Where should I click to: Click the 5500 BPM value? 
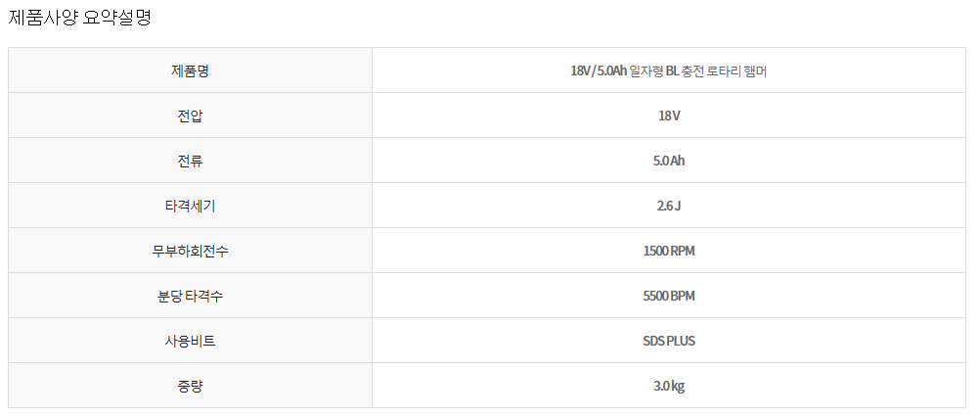click(669, 296)
